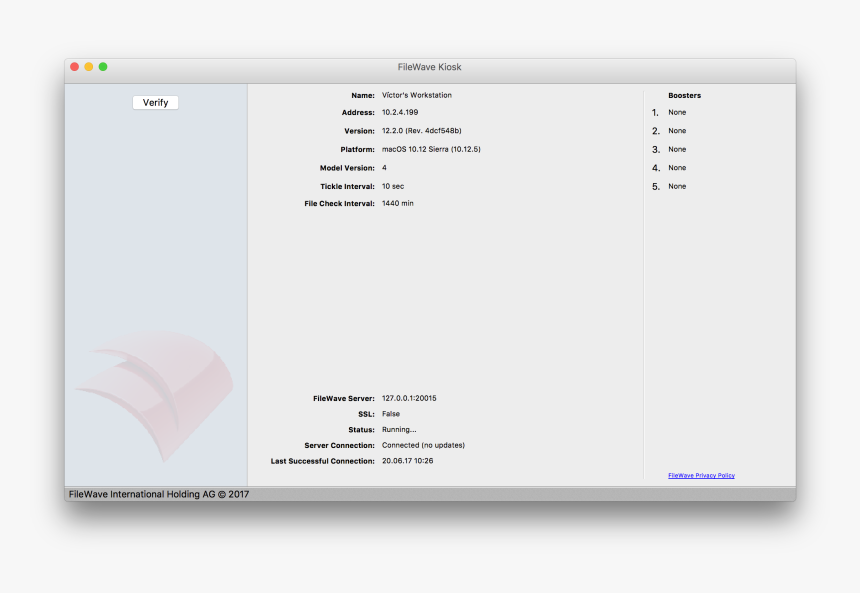Click the address value 10.2.4.199

[400, 112]
